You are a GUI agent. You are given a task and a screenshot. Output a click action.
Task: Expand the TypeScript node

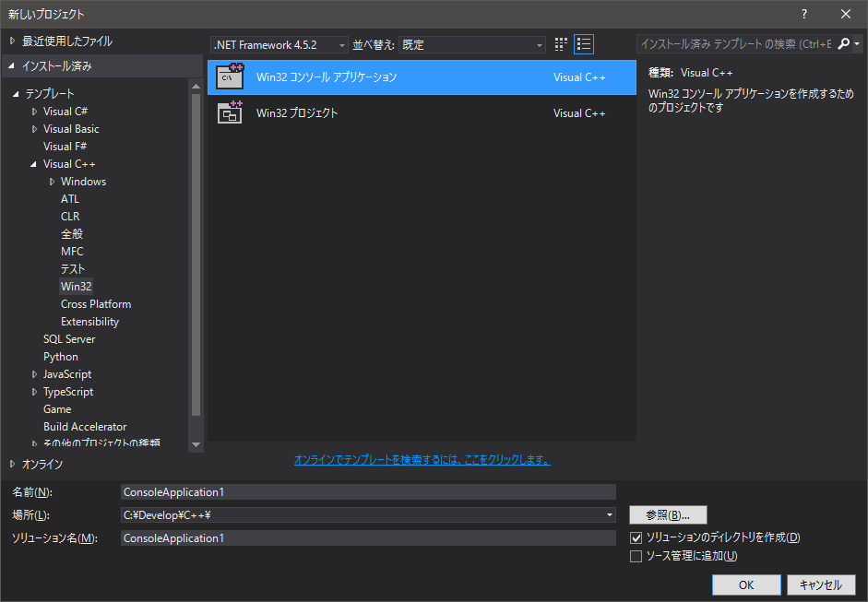click(34, 392)
